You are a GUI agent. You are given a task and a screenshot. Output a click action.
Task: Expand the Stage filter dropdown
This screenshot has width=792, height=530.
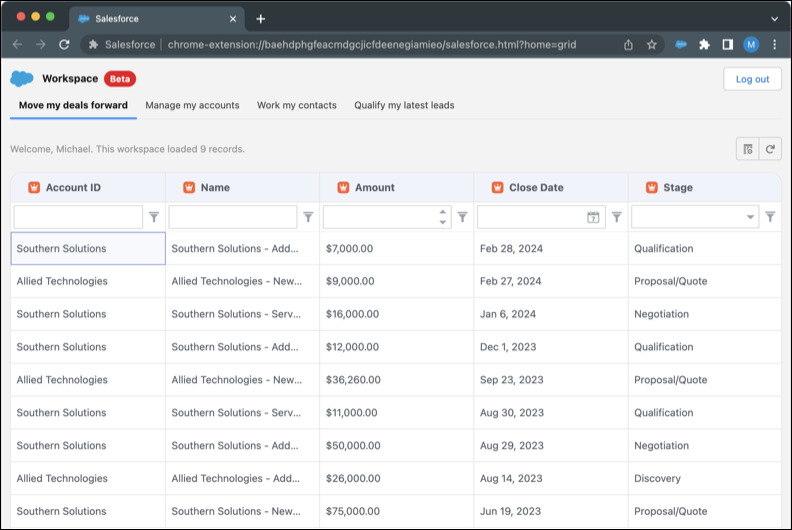click(x=750, y=217)
